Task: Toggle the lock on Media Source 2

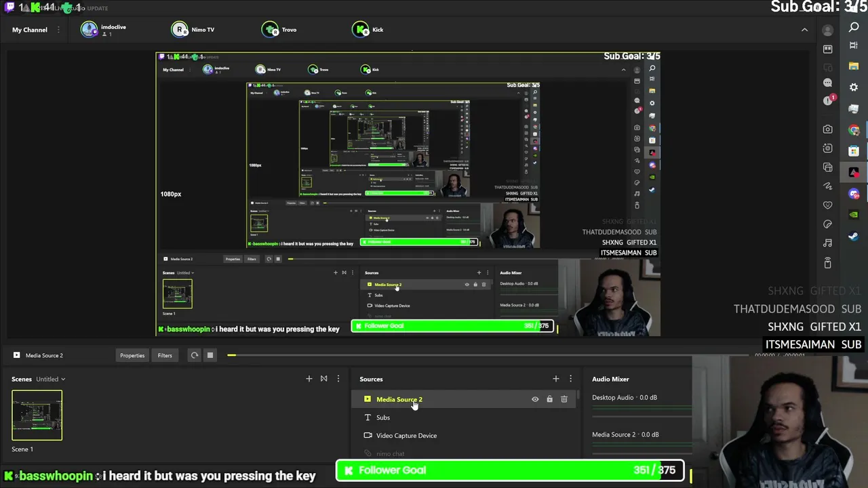Action: [x=549, y=399]
